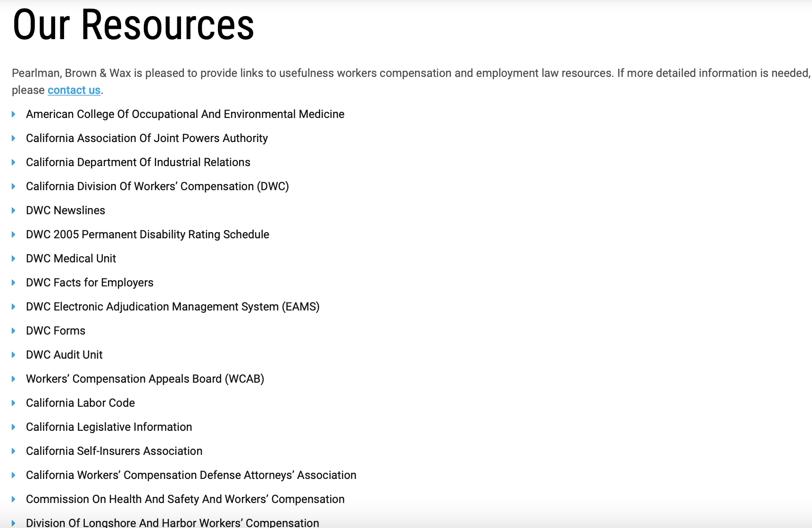Open DWC Electronic Adjudication Management System (EAMS)
This screenshot has width=812, height=528.
coord(173,307)
